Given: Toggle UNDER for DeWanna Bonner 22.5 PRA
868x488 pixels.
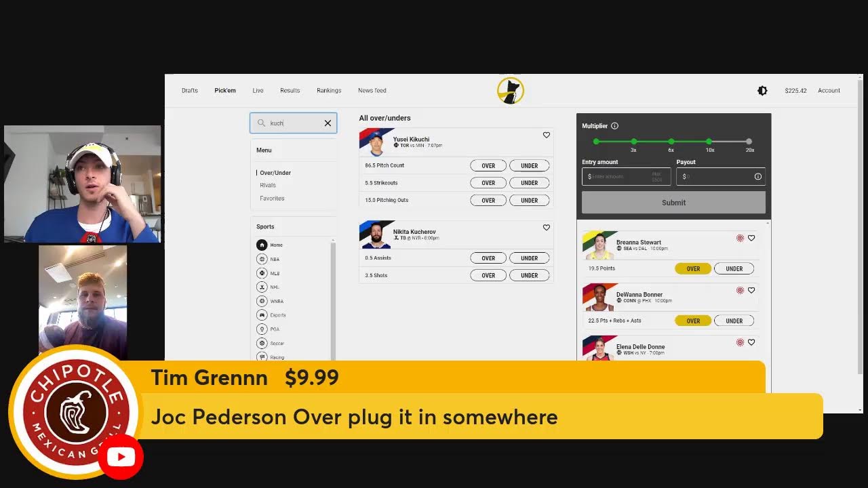Looking at the screenshot, I should (x=734, y=321).
